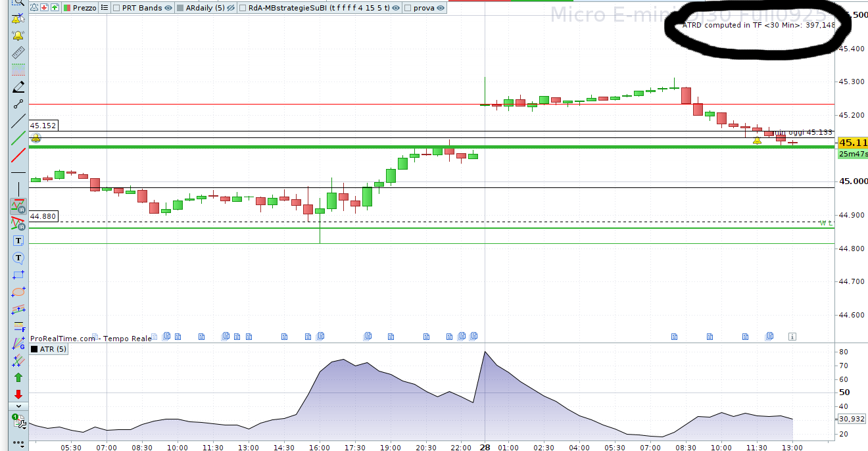Viewport: 868px width, 451px height.
Task: Open the ATR (5) panel settings
Action: tap(53, 349)
